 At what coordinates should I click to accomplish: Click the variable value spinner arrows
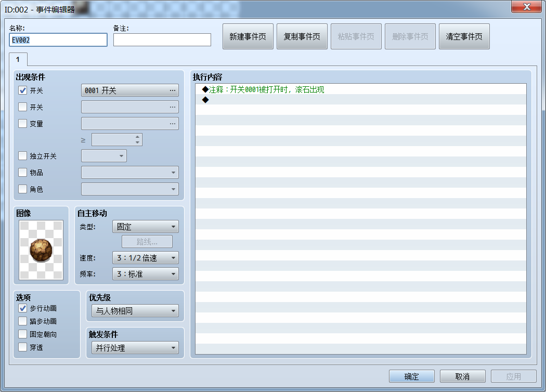coord(138,140)
